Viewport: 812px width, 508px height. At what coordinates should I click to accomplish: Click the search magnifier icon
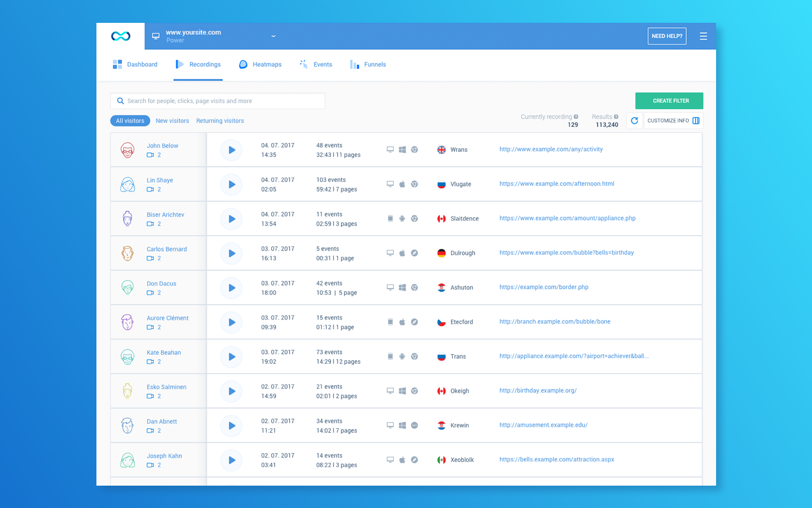[x=120, y=101]
